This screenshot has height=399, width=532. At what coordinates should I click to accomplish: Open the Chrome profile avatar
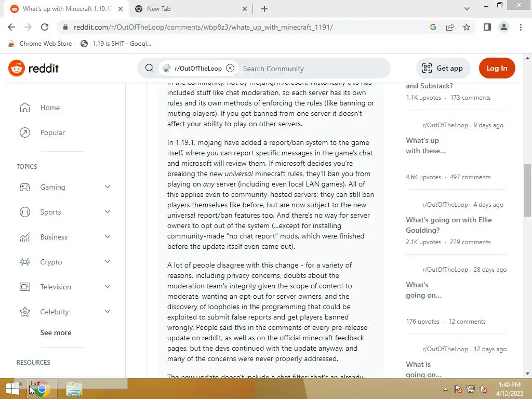pyautogui.click(x=504, y=27)
